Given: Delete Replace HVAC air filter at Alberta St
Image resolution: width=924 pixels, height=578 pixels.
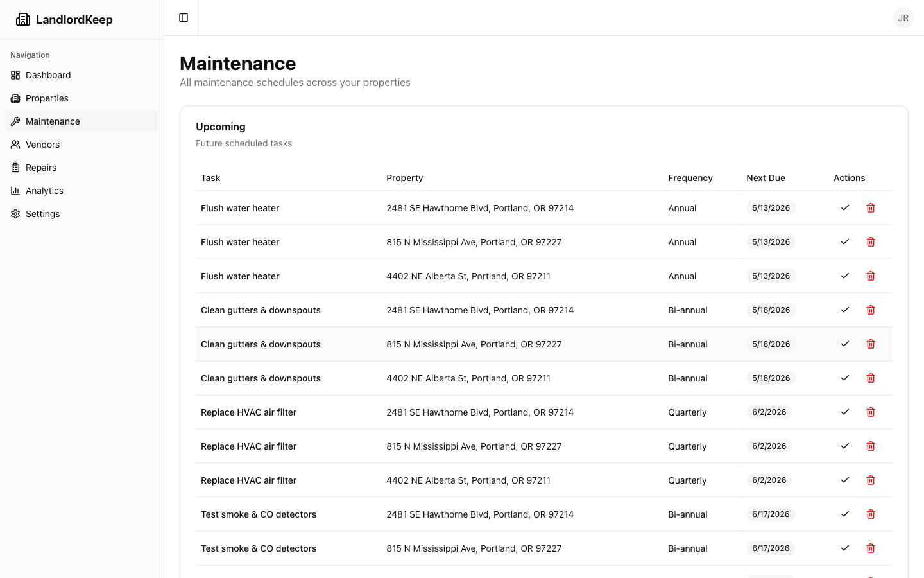Looking at the screenshot, I should [871, 480].
